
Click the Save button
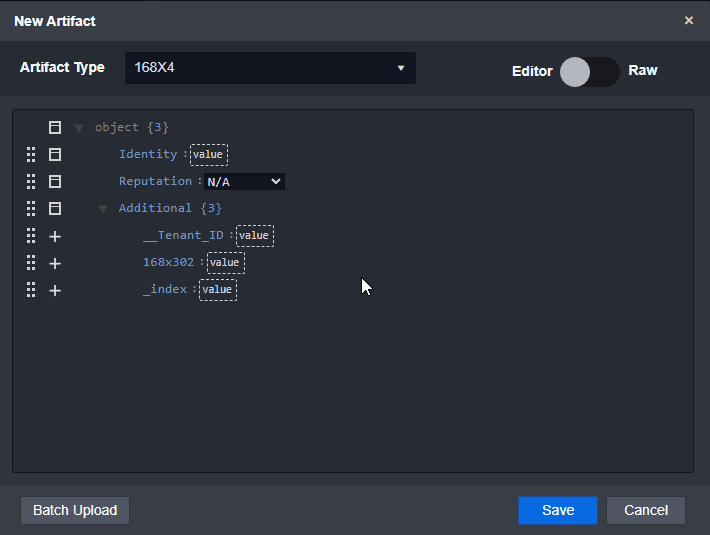point(557,510)
